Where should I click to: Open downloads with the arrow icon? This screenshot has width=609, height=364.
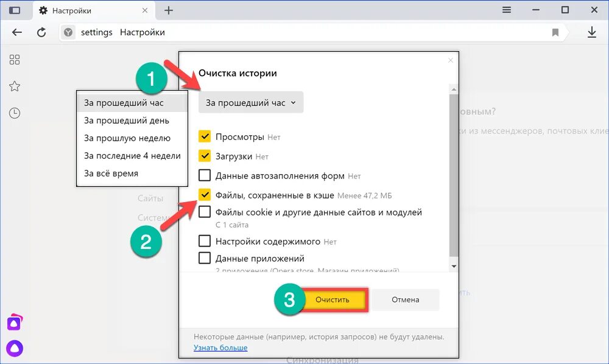point(591,32)
